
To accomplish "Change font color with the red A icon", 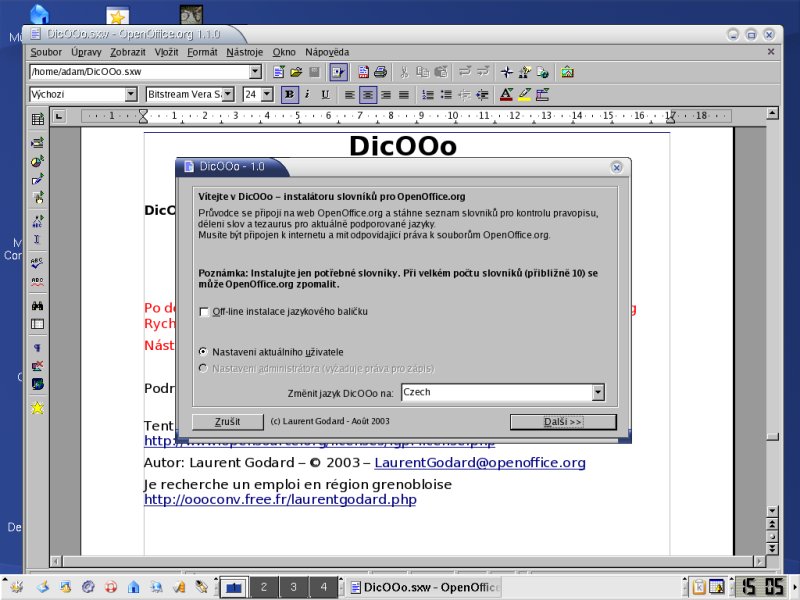I will point(506,94).
